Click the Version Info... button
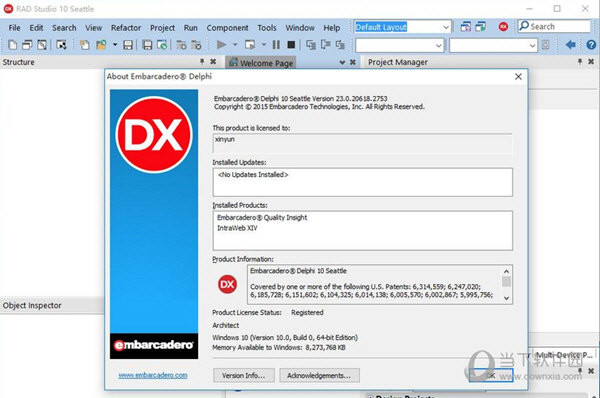600x398 pixels. pyautogui.click(x=244, y=375)
